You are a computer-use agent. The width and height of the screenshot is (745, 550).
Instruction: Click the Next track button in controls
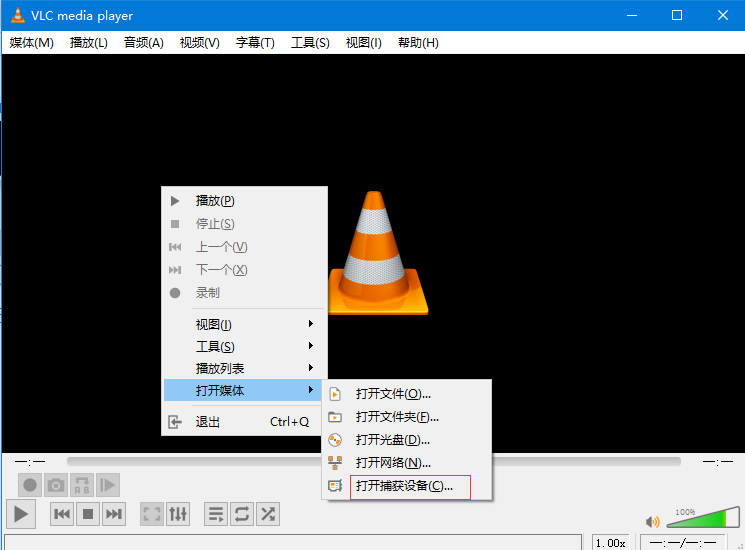click(114, 514)
